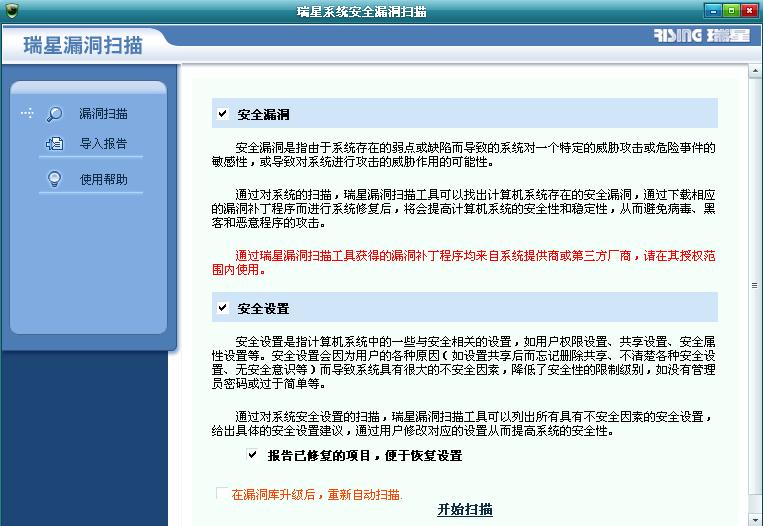Screen dimensions: 763x526
Task: Open the 使用帮助 menu item
Action: click(104, 180)
